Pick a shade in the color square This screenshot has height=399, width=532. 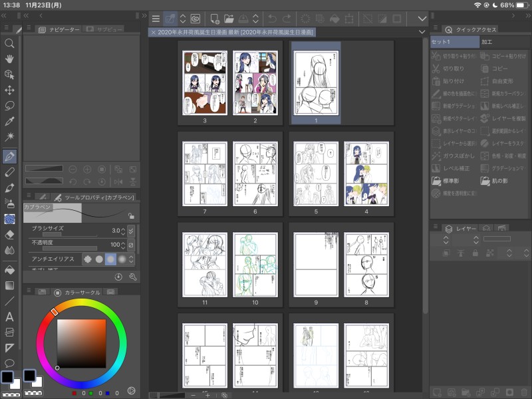click(x=81, y=343)
